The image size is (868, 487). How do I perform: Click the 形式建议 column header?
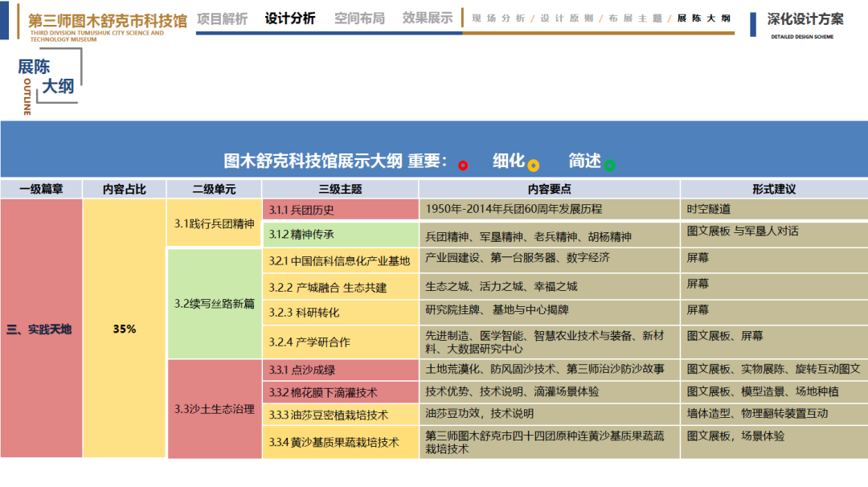point(774,190)
